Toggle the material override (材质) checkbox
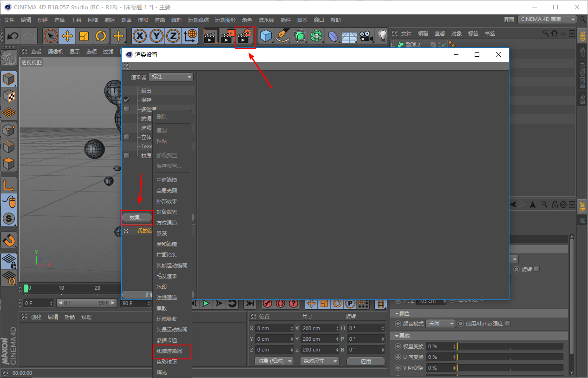 coord(126,155)
